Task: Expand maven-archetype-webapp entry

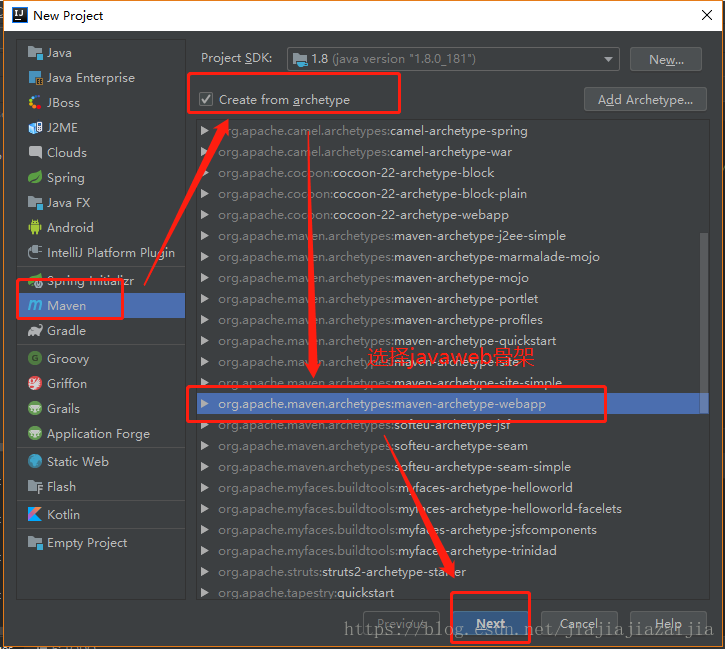Action: pyautogui.click(x=205, y=404)
